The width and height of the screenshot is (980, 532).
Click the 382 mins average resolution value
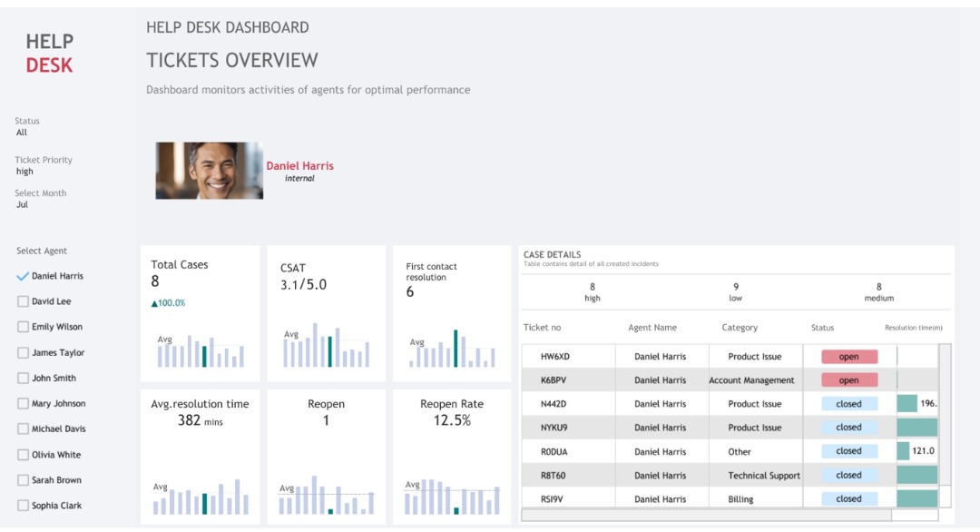200,420
